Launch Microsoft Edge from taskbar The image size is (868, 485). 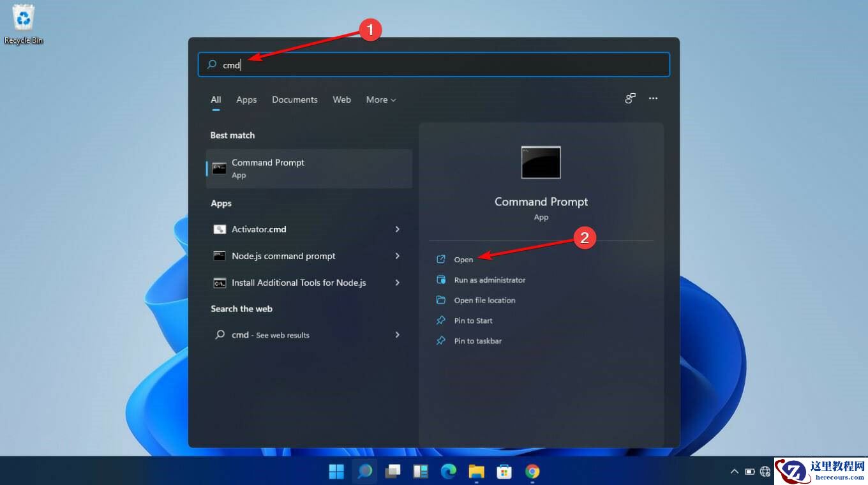pyautogui.click(x=449, y=471)
